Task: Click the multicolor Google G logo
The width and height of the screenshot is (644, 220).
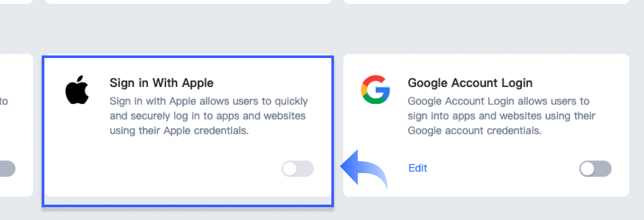Action: pos(375,90)
